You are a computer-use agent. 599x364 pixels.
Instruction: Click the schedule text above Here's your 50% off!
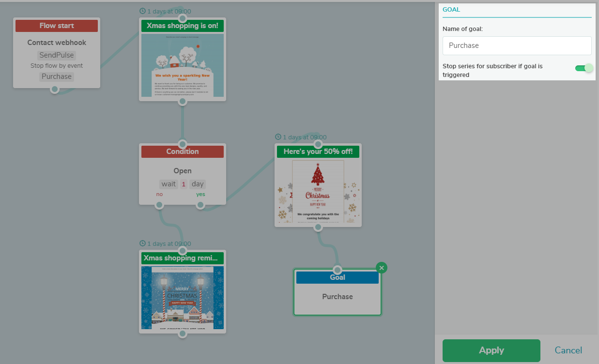[305, 137]
